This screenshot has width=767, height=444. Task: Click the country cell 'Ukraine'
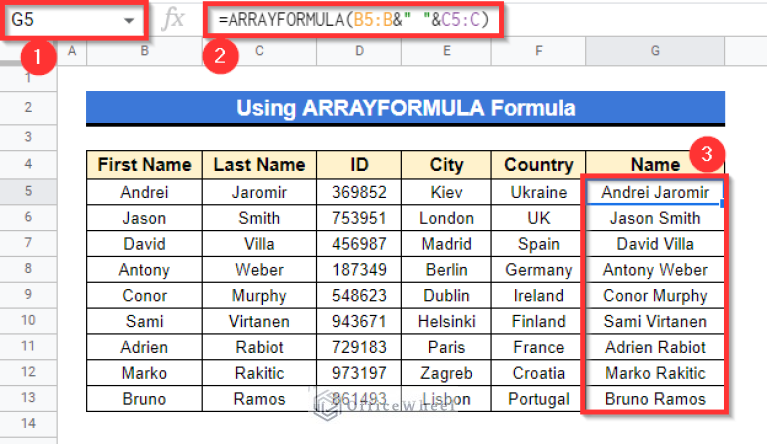coord(538,192)
